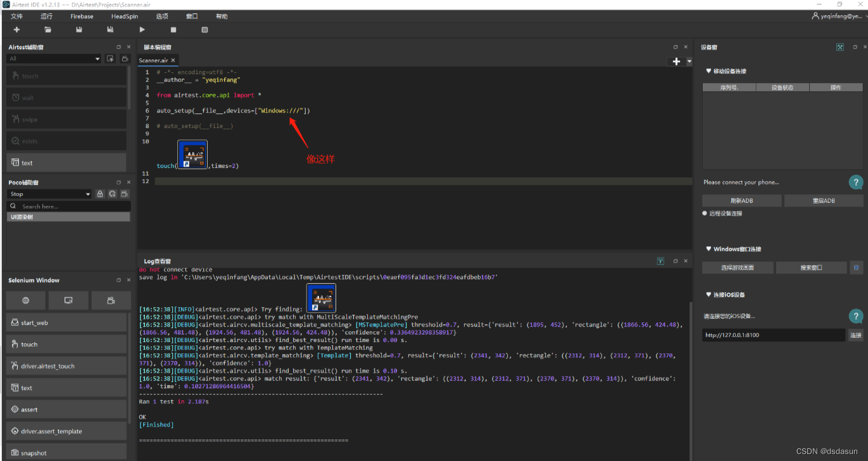Open the Stop mode dropdown in Poco assistant
The height and width of the screenshot is (461, 868).
[x=50, y=194]
